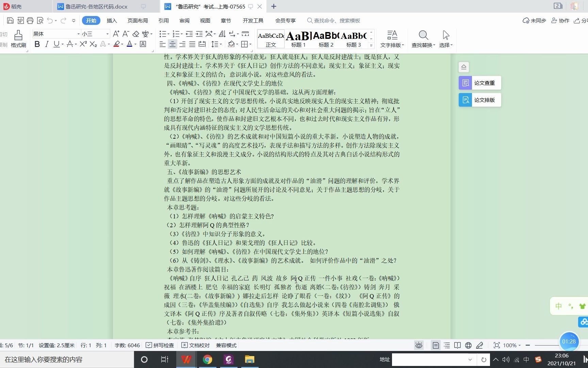Click 文档校对 in the status bar
This screenshot has height=368, width=588.
coord(196,345)
